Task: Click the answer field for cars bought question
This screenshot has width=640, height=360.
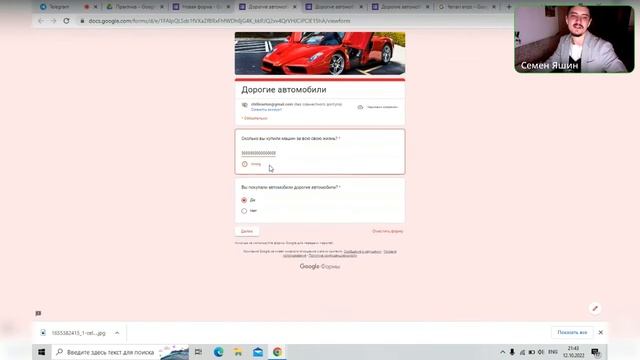Action: click(258, 153)
